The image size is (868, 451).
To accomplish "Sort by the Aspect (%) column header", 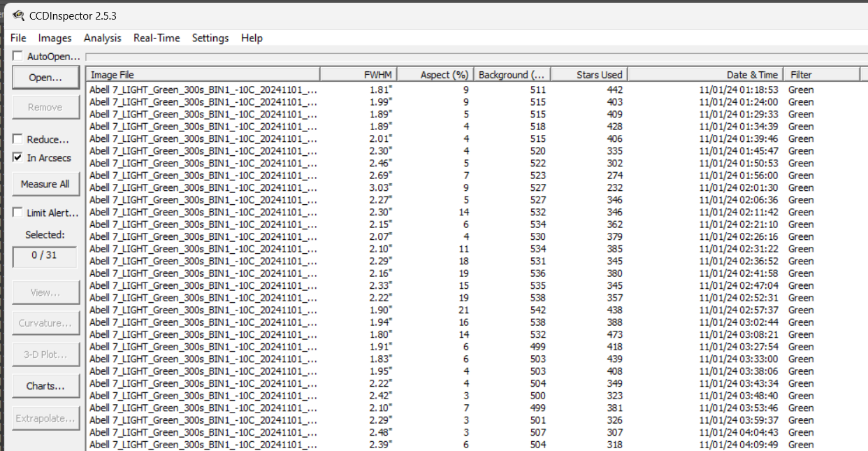I will 435,74.
